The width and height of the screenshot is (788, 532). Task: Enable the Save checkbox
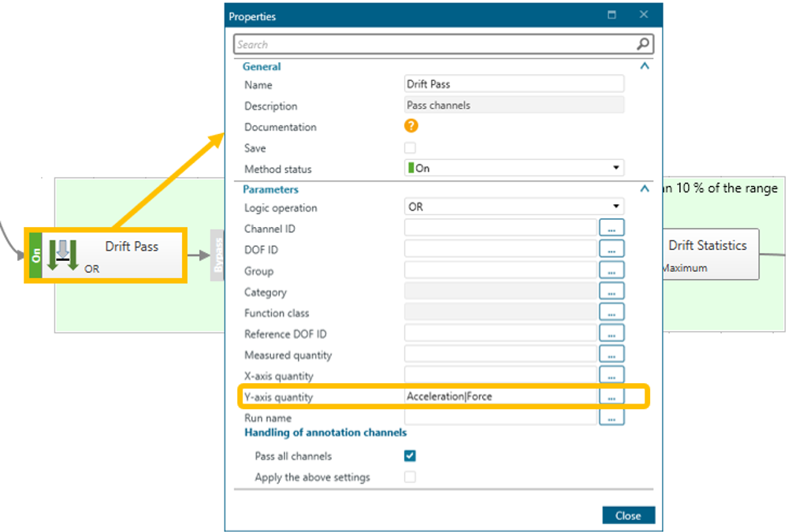point(410,147)
